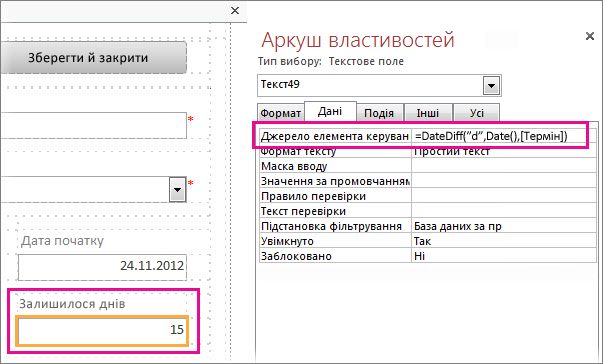Image resolution: width=603 pixels, height=364 pixels.
Task: Select the Дані tab
Action: point(330,111)
